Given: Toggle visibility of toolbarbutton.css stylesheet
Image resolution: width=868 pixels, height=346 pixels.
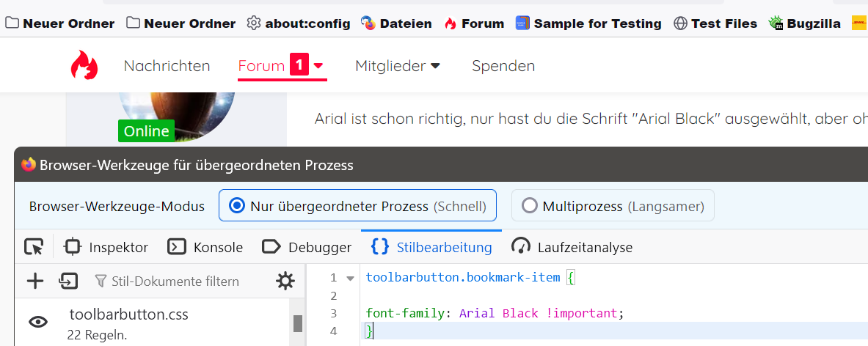Looking at the screenshot, I should pos(38,322).
